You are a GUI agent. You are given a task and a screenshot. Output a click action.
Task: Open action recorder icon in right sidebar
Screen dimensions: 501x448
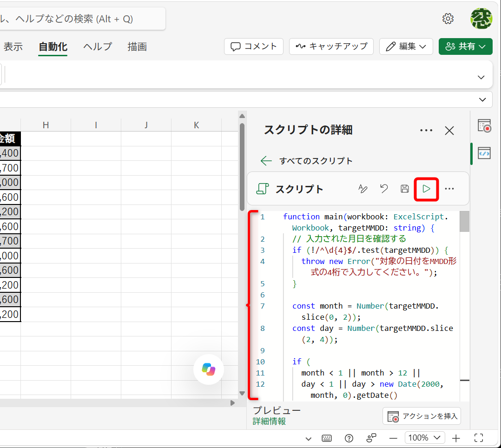coord(484,125)
